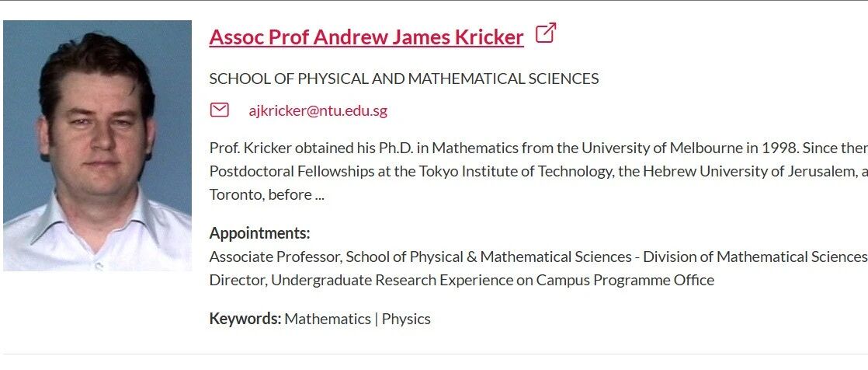
Task: Click the Director, Undergraduate Research Experience line
Action: pyautogui.click(x=462, y=281)
